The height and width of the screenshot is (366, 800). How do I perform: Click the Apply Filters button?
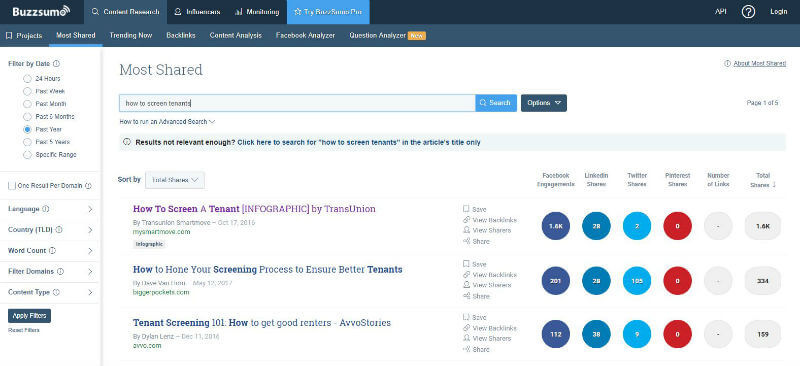point(30,316)
